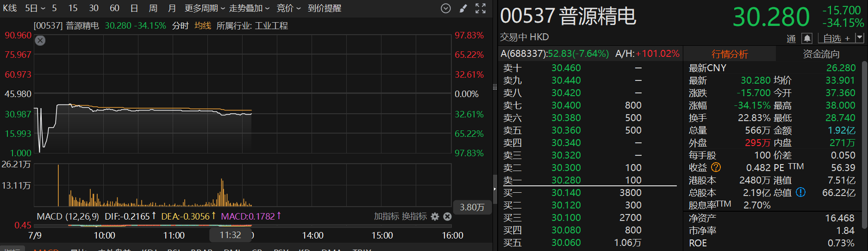This screenshot has width=868, height=251.
Task: Expand the 更多周期 dropdown
Action: (x=205, y=8)
